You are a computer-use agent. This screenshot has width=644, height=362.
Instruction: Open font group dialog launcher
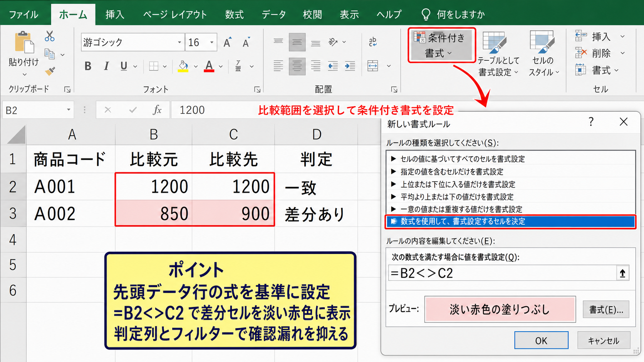257,90
